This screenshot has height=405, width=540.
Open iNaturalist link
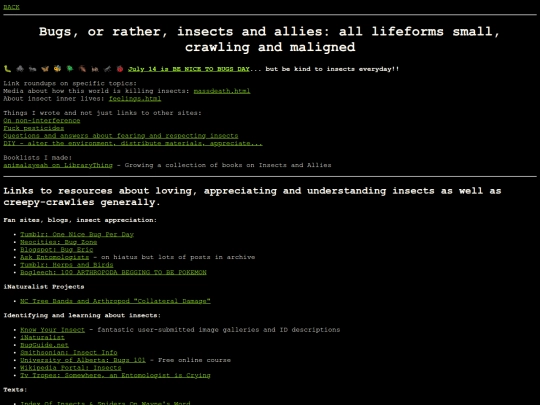tap(42, 338)
